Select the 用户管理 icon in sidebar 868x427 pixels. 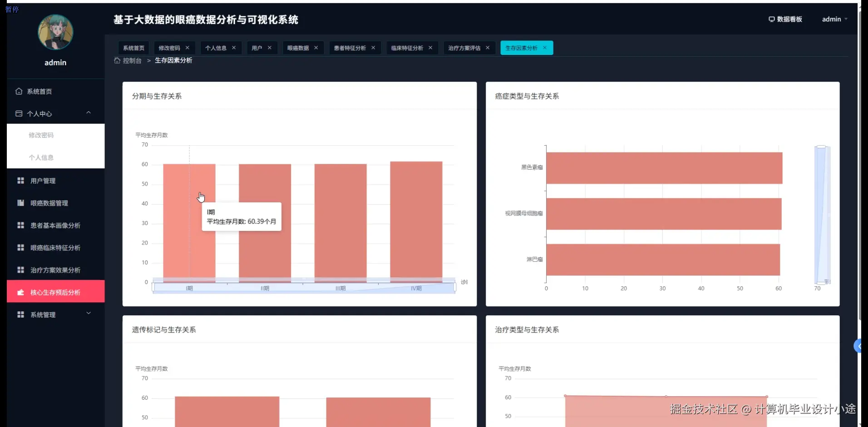pos(20,180)
